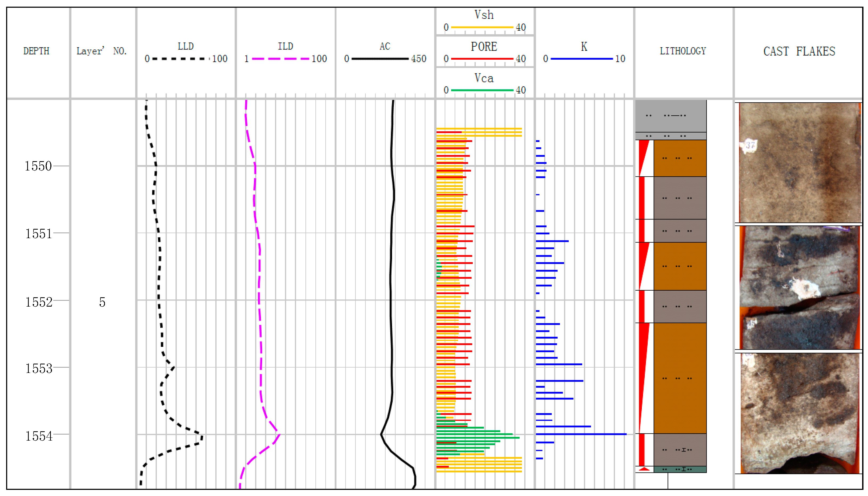The width and height of the screenshot is (868, 496).
Task: Select layer number 5 label
Action: click(x=102, y=302)
